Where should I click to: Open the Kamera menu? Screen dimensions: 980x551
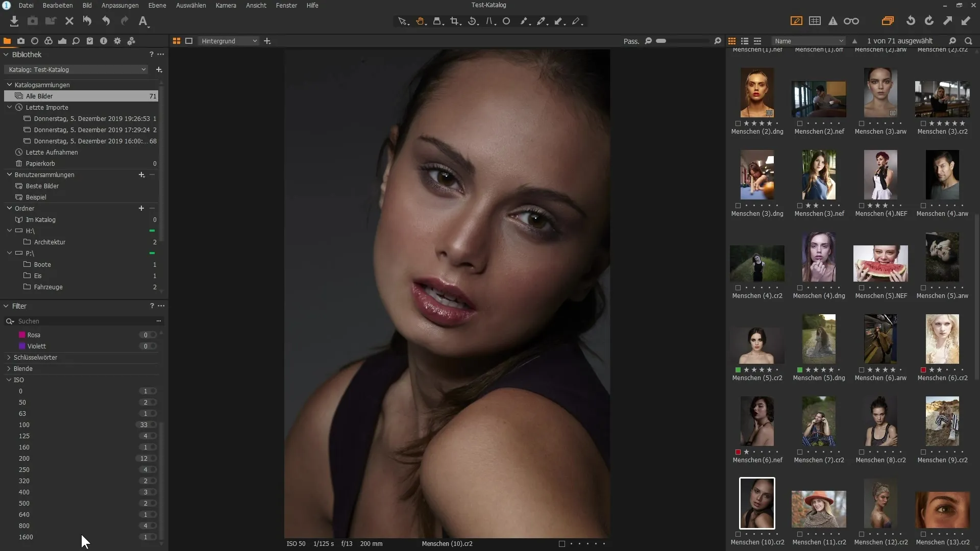click(226, 5)
